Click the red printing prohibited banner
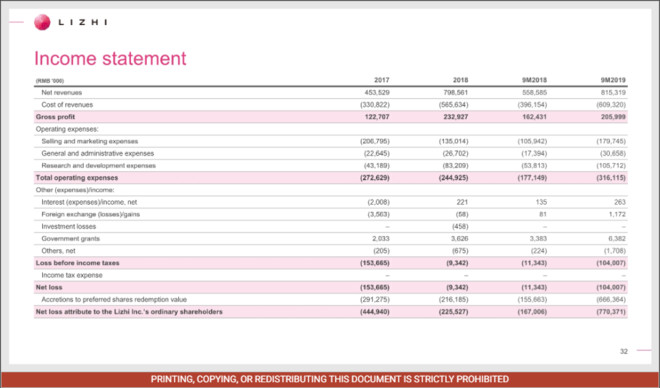Image resolution: width=660 pixels, height=388 pixels. tap(330, 379)
